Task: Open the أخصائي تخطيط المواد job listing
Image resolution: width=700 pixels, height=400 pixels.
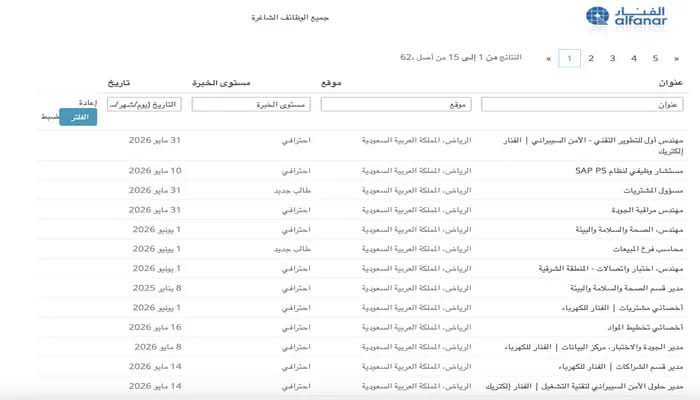Action: pyautogui.click(x=645, y=328)
